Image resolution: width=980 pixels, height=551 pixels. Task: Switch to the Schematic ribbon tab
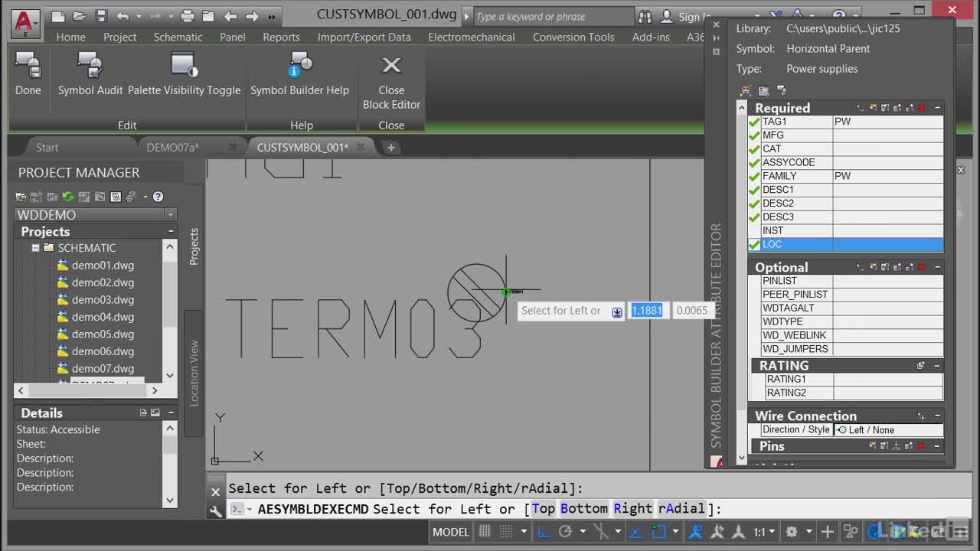pos(178,37)
